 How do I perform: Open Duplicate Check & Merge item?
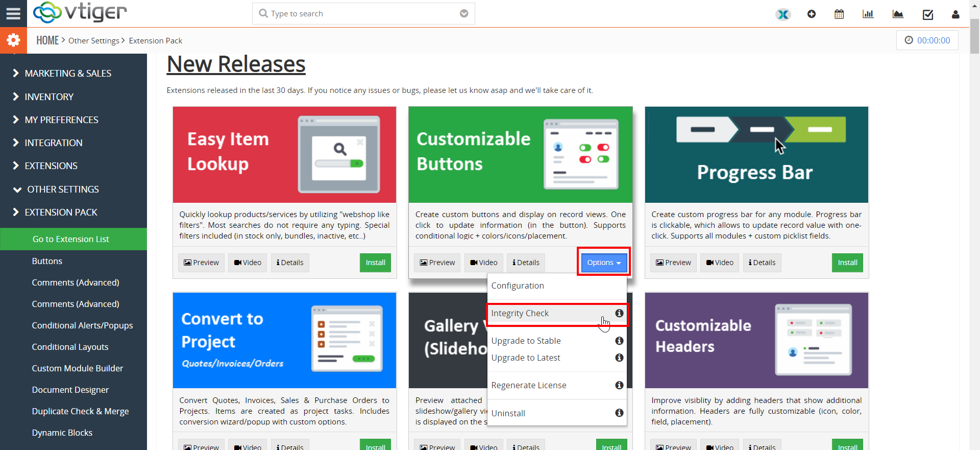click(x=80, y=411)
